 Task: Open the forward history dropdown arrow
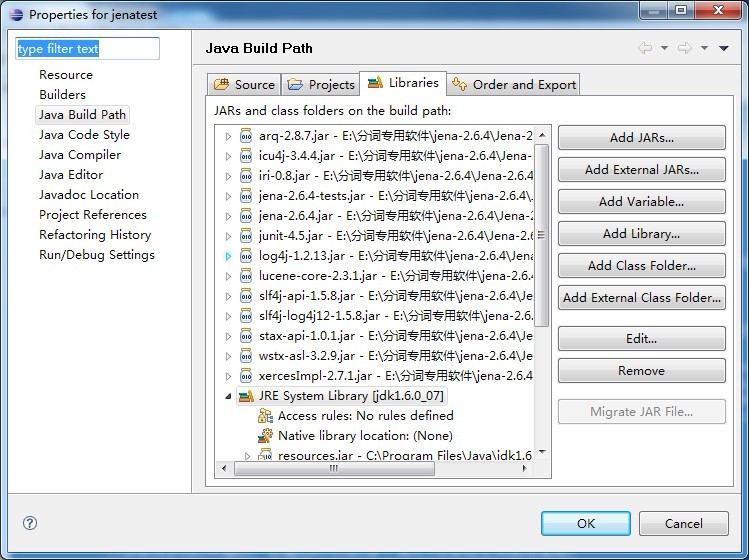704,48
